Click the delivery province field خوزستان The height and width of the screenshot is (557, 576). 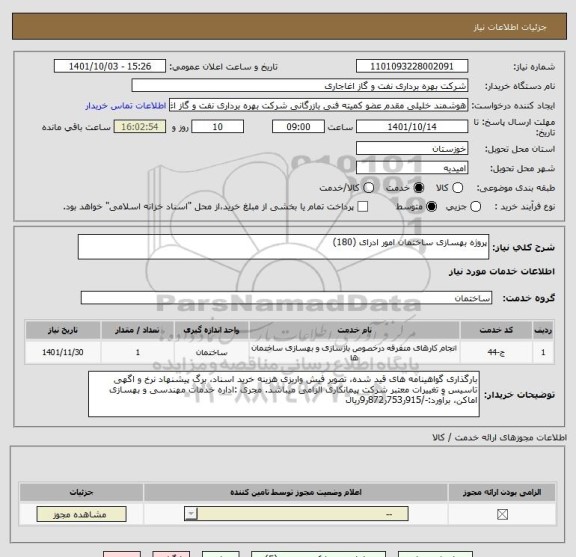coord(412,148)
